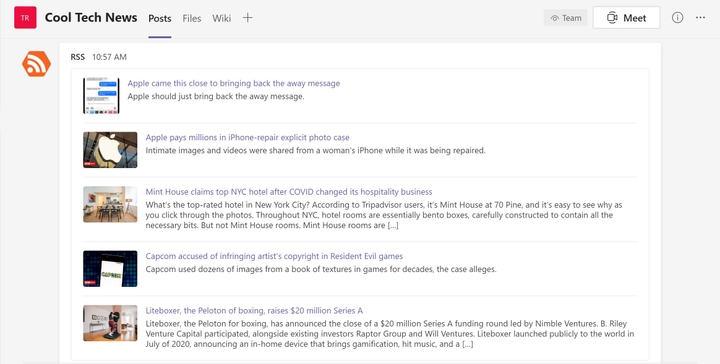Screen dimensions: 720x364
Task: Click the Liteboxer boxing thumbnail
Action: pos(110,323)
